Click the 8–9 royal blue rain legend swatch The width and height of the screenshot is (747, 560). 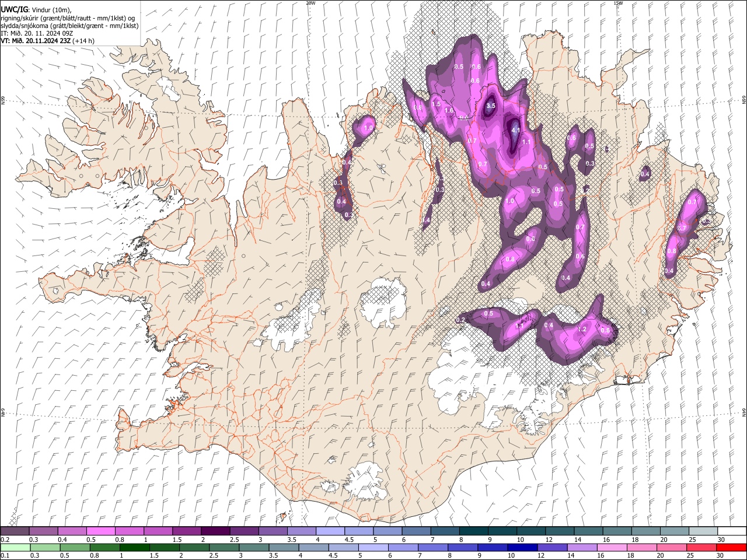pos(463,548)
